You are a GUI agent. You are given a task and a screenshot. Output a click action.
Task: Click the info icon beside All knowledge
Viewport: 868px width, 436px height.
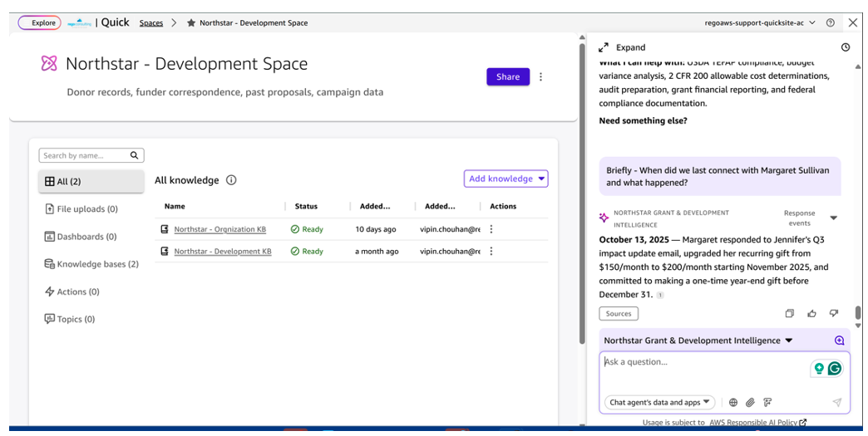coord(231,180)
